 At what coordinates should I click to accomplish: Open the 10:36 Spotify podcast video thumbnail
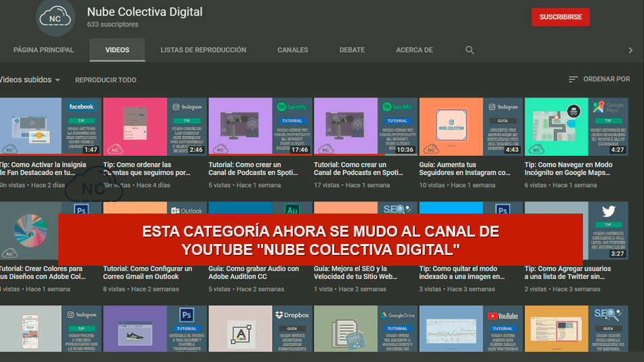365,127
